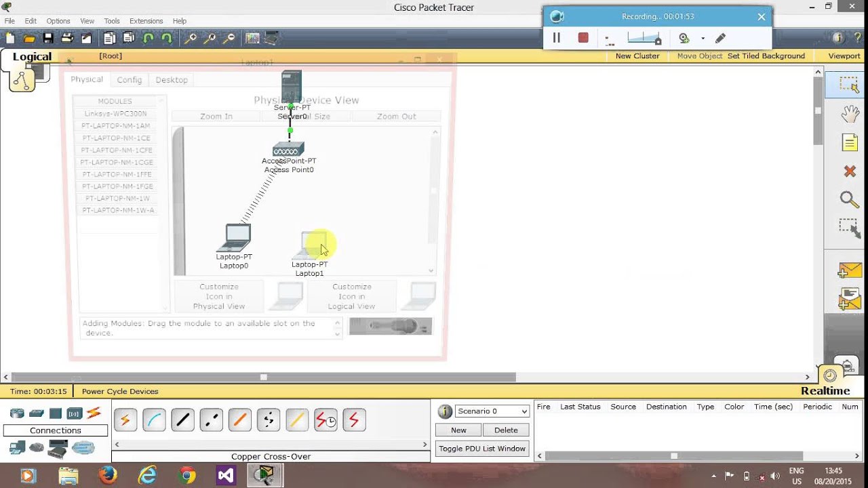The image size is (868, 488).
Task: Choose the End Devices category
Action: click(x=17, y=447)
